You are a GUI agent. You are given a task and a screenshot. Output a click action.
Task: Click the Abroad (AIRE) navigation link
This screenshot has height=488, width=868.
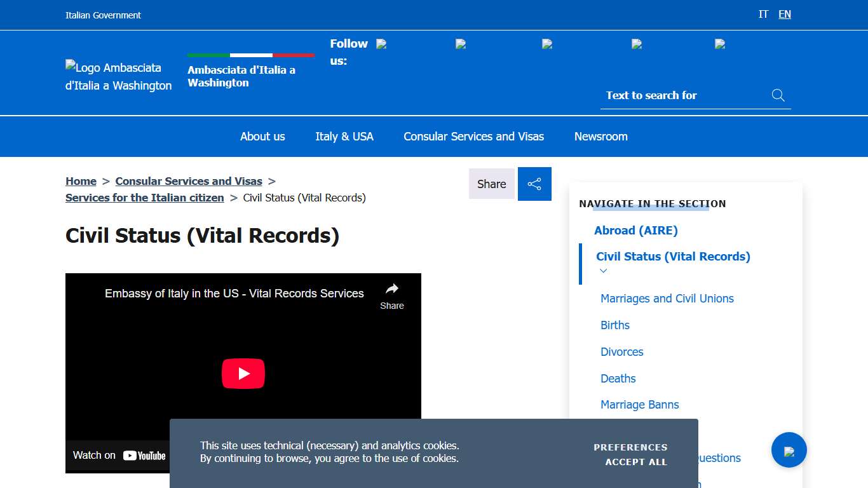(635, 230)
